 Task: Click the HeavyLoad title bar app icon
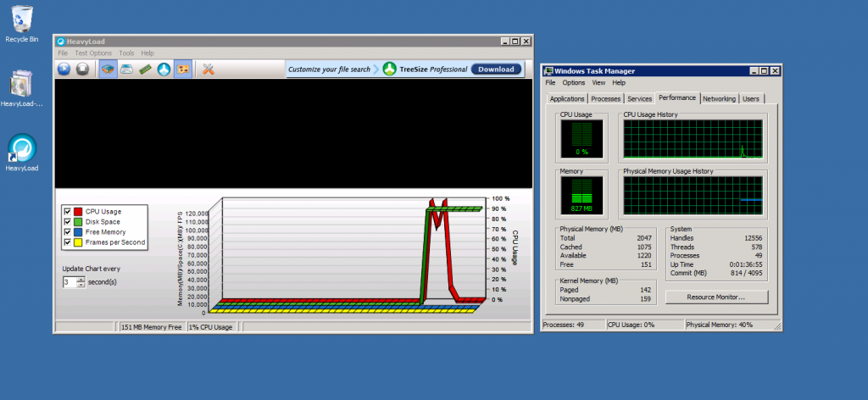(61, 42)
